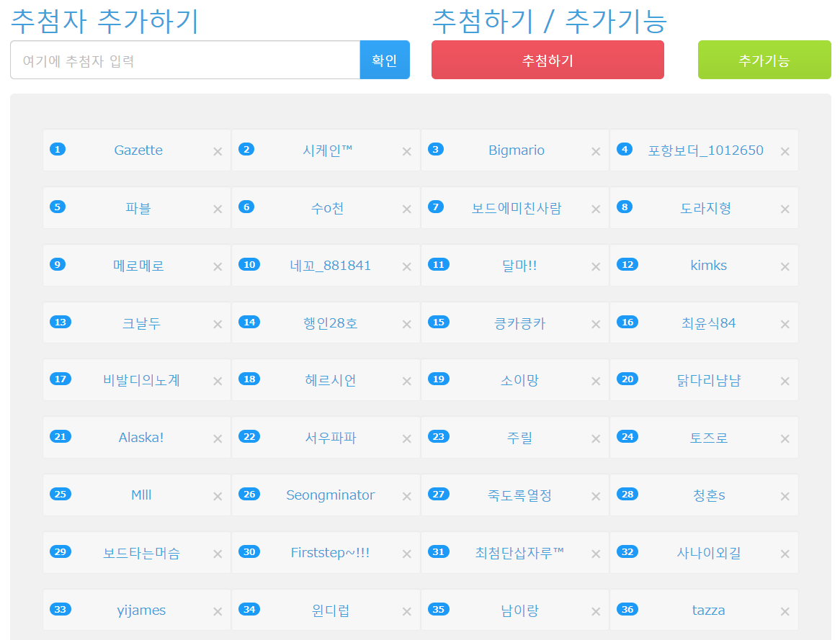This screenshot has height=640, width=840.
Task: Click the name 행인28호
Action: (x=330, y=323)
